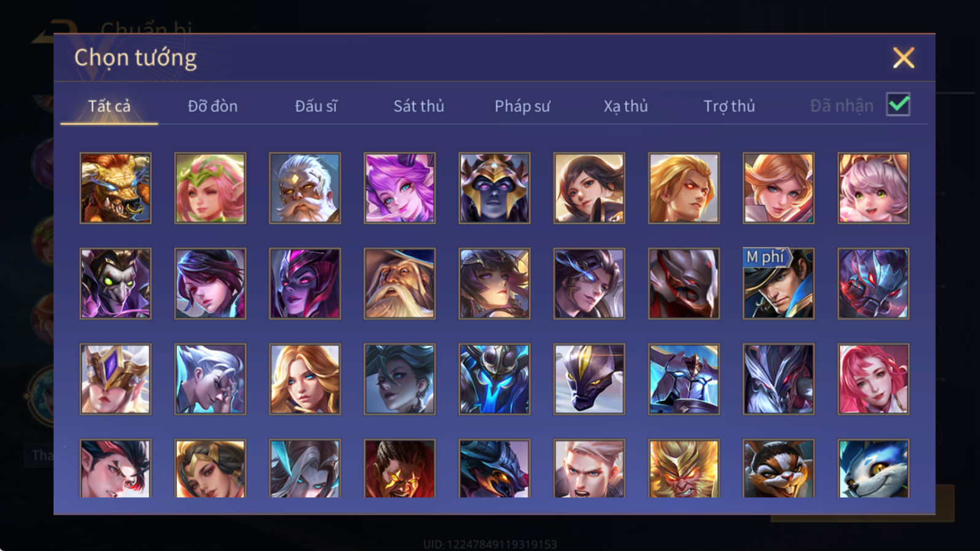Pick the purple-haired girl hero portrait
The width and height of the screenshot is (980, 551).
399,188
